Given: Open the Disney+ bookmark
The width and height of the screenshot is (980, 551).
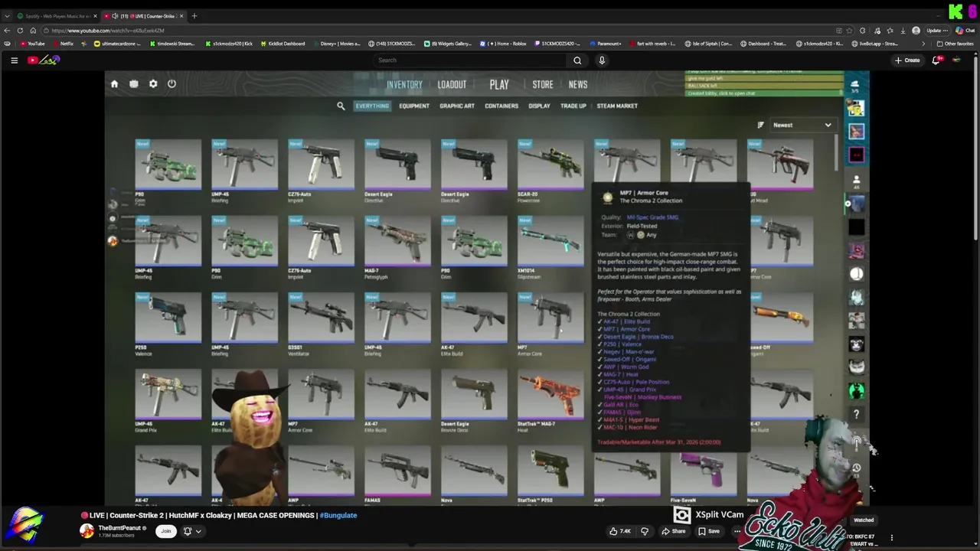Looking at the screenshot, I should (x=336, y=44).
